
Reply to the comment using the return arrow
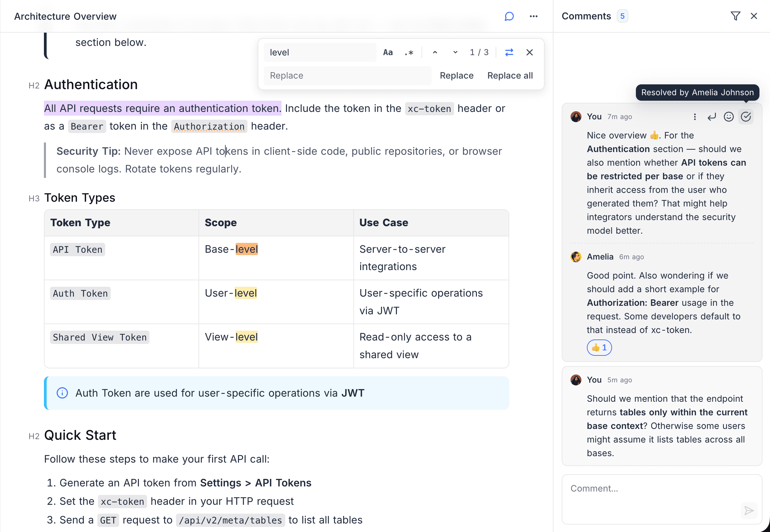point(712,117)
